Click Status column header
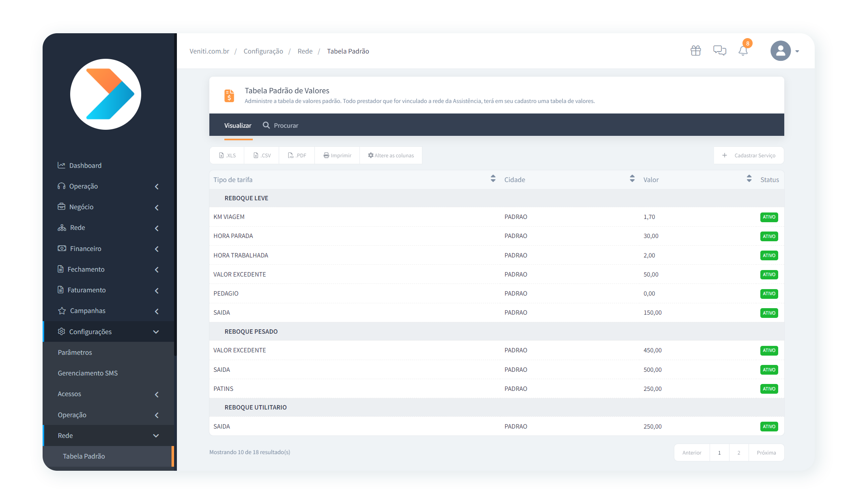Screen dimensions: 850x504 point(769,180)
